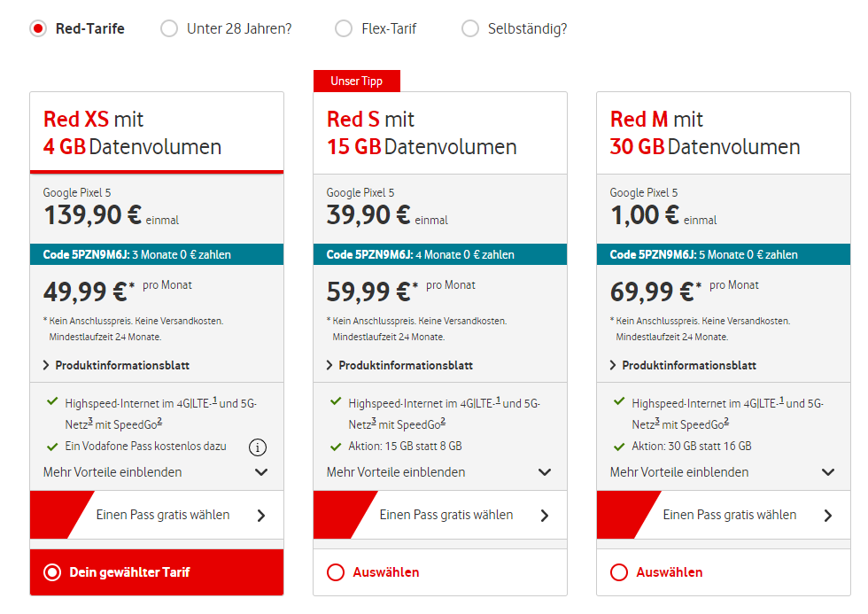Screen dimensions: 868x614
Task: Click the Red S mit 15 GB card heading
Action: pos(422,133)
